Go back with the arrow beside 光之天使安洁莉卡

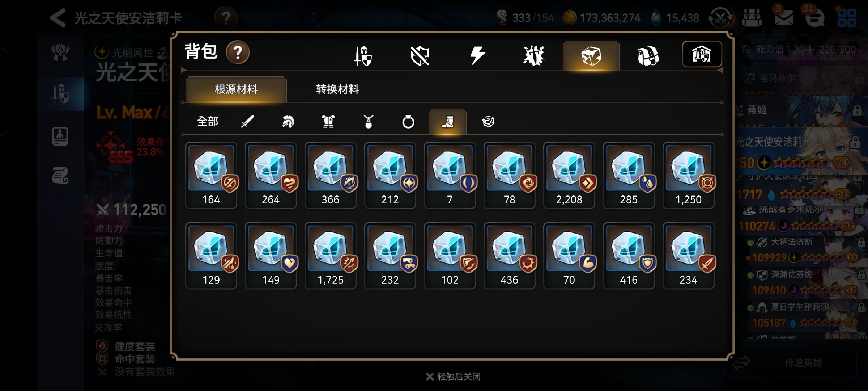pyautogui.click(x=58, y=17)
